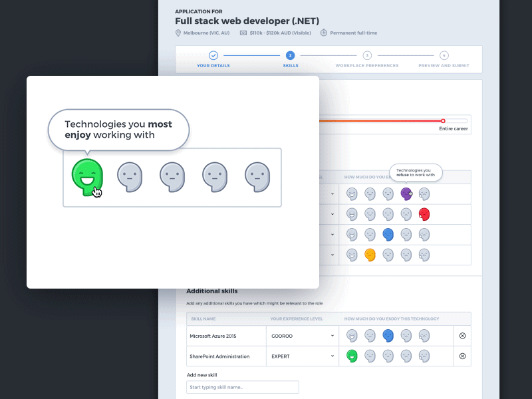Image resolution: width=532 pixels, height=399 pixels.
Task: Open dropdown arrow in row below red-face row
Action: (332, 235)
